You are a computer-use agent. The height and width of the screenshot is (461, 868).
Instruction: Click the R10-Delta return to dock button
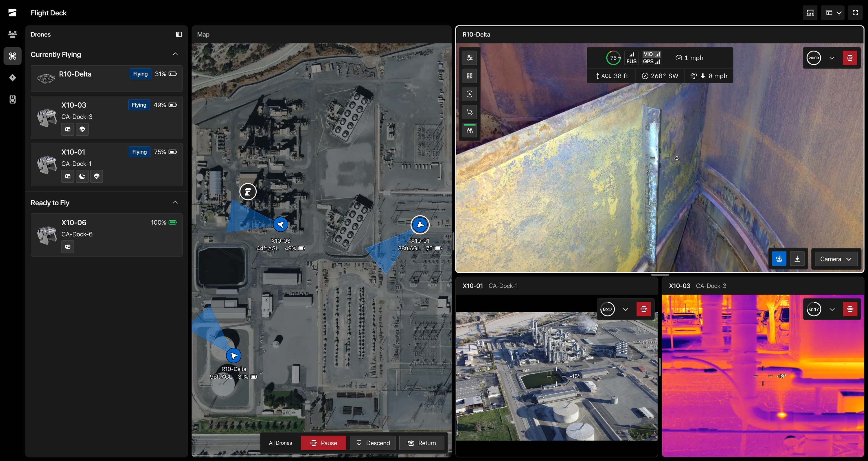coord(779,259)
